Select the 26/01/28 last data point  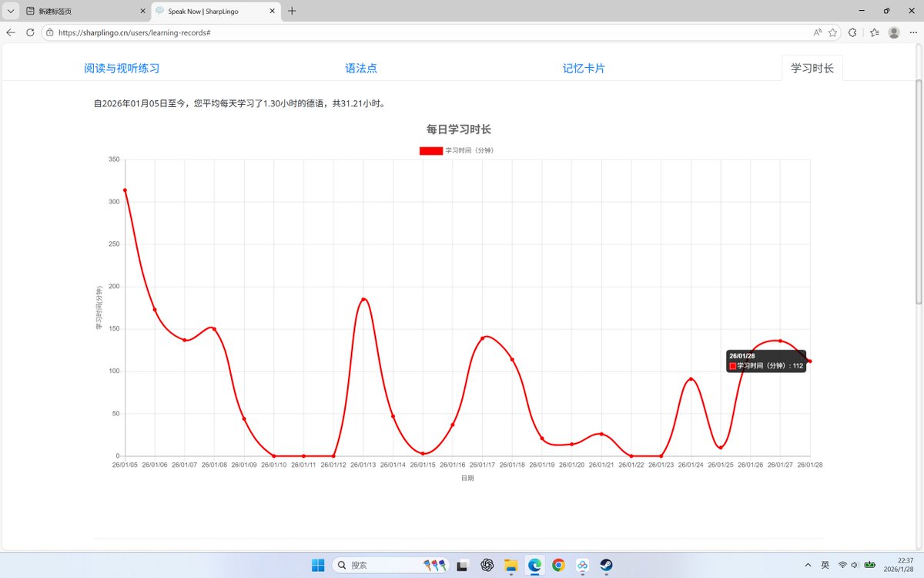click(810, 361)
